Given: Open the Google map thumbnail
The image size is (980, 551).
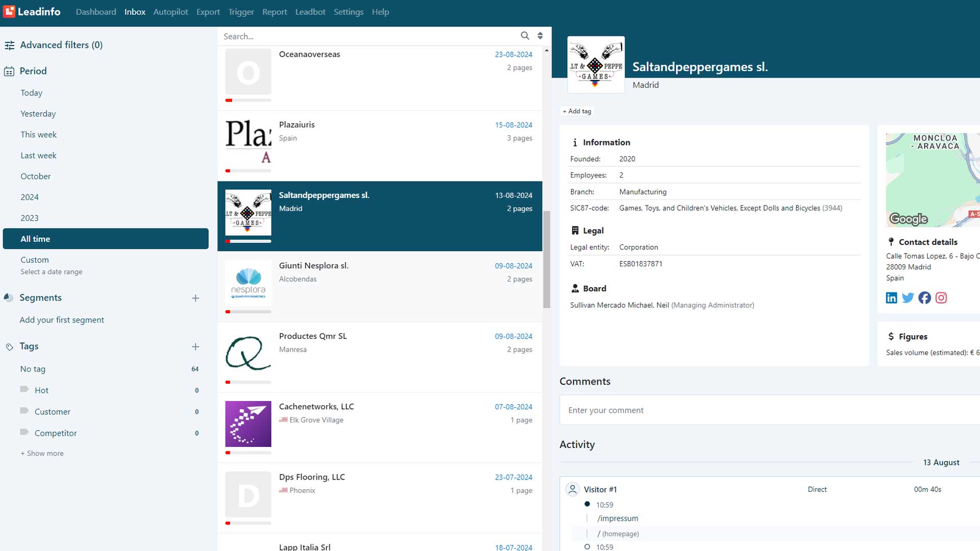Looking at the screenshot, I should [x=933, y=180].
